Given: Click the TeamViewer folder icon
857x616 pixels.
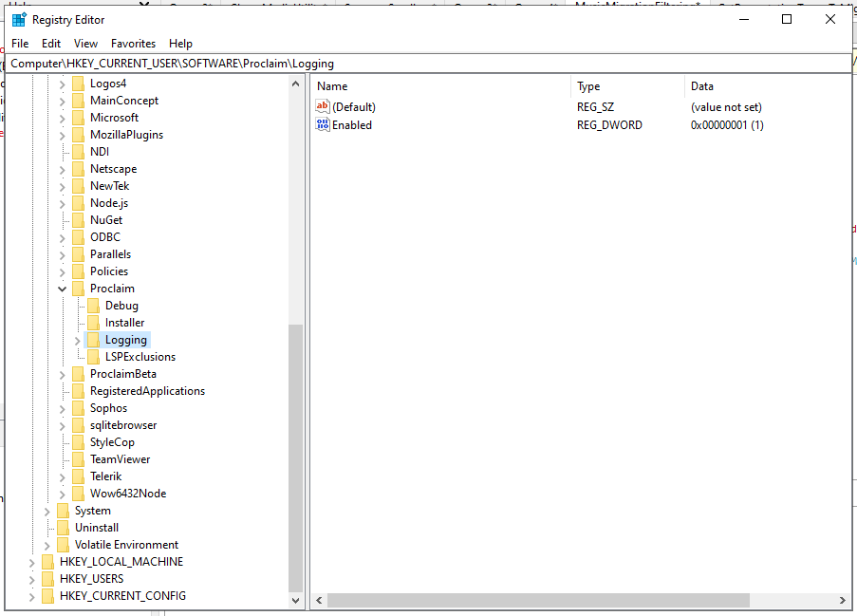Looking at the screenshot, I should pos(79,459).
